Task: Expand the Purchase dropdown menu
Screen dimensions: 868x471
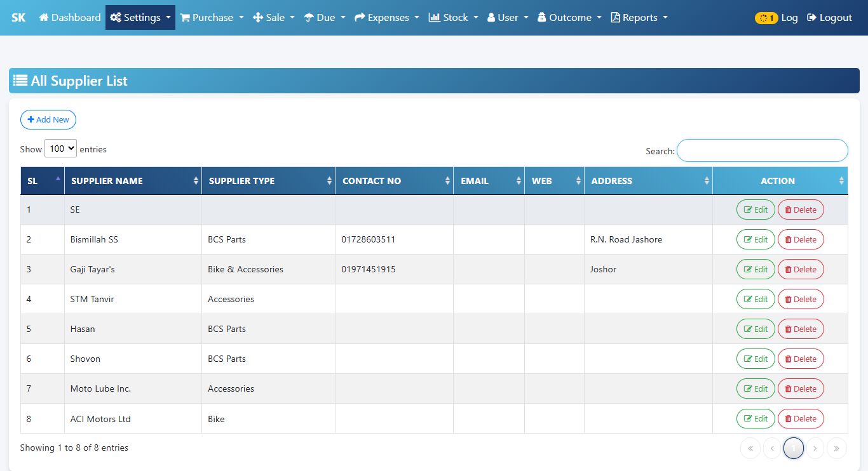Action: pyautogui.click(x=212, y=17)
